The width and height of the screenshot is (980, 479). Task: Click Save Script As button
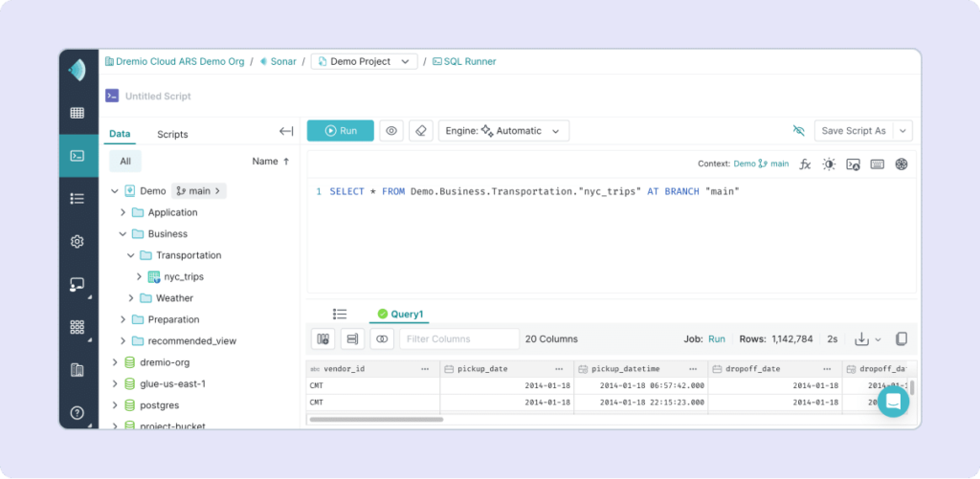pyautogui.click(x=854, y=131)
